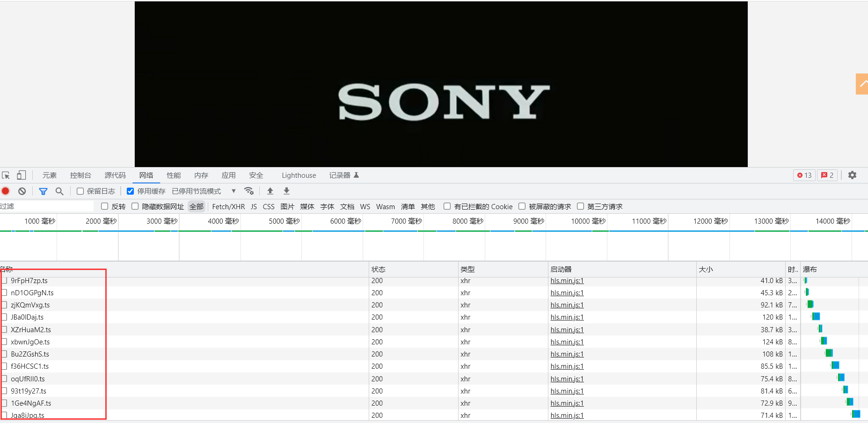Select request zjKQmVxg.ts
Image resolution: width=868 pixels, height=423 pixels.
30,305
